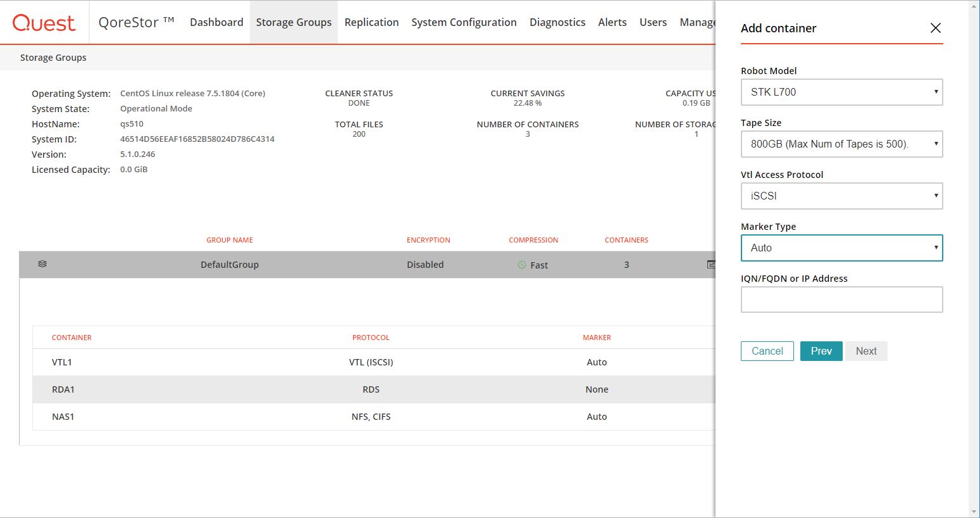Click the CentOS Linux release text

tap(192, 93)
